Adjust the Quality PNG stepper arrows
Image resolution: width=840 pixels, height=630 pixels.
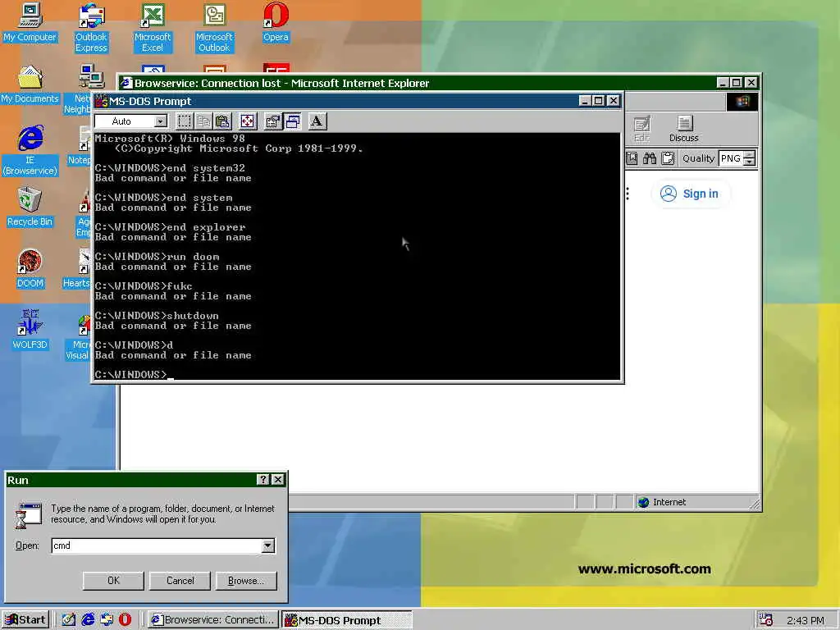pyautogui.click(x=750, y=158)
